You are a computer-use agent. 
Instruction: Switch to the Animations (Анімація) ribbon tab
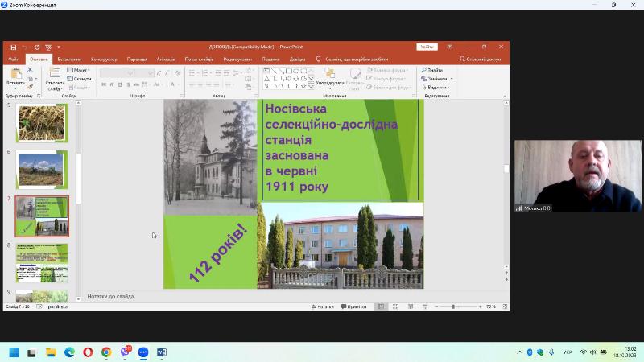click(x=166, y=59)
